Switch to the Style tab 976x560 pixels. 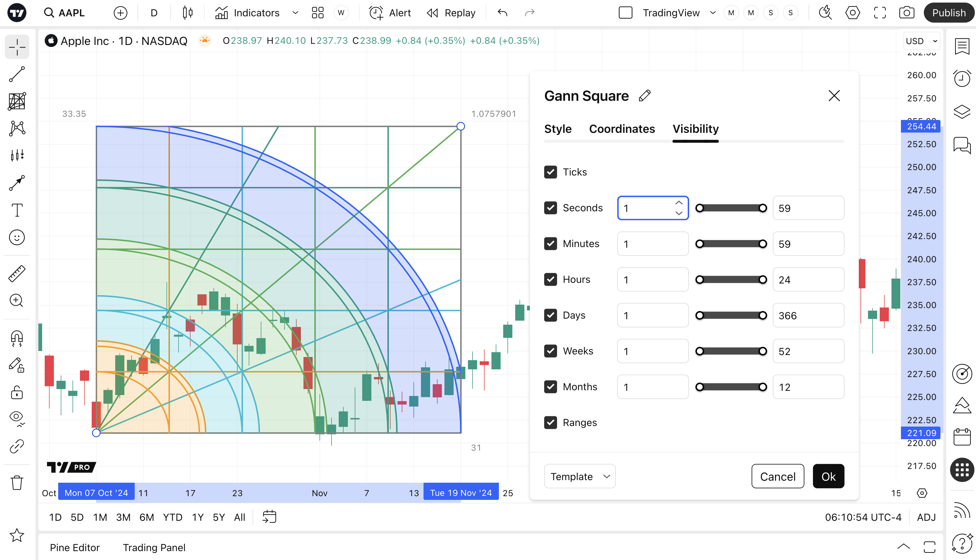point(558,129)
